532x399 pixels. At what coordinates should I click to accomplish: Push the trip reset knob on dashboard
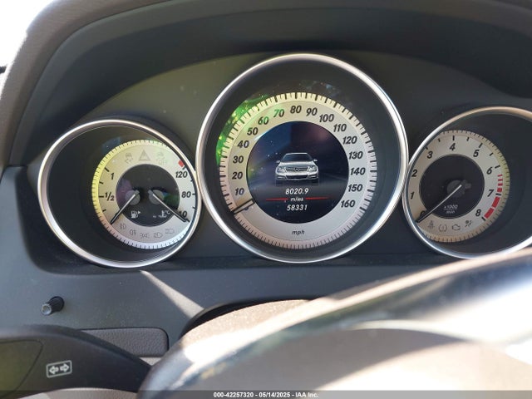[52, 305]
